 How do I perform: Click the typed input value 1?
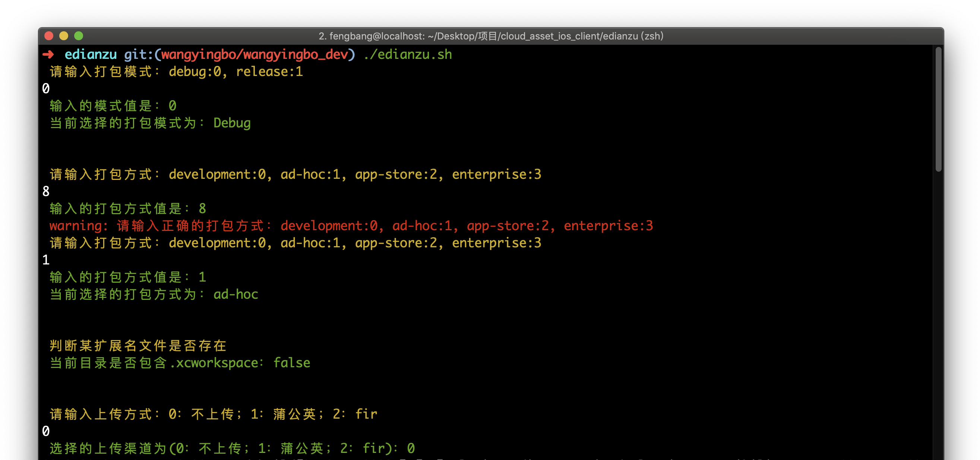[x=46, y=260]
